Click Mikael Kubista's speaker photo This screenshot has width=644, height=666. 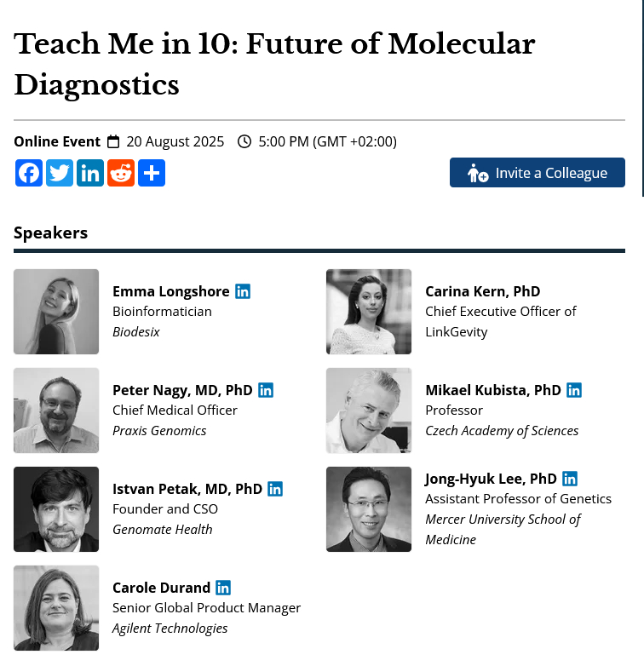(x=369, y=411)
